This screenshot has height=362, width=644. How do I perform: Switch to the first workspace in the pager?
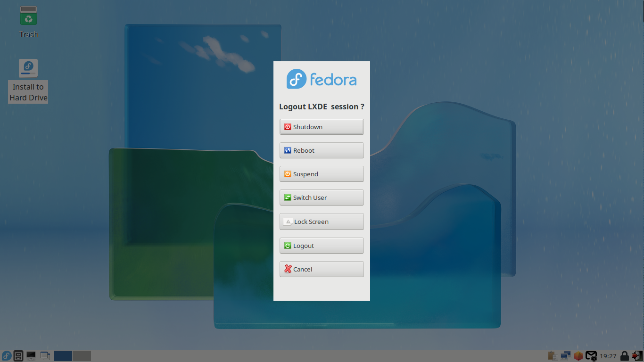pos(63,356)
